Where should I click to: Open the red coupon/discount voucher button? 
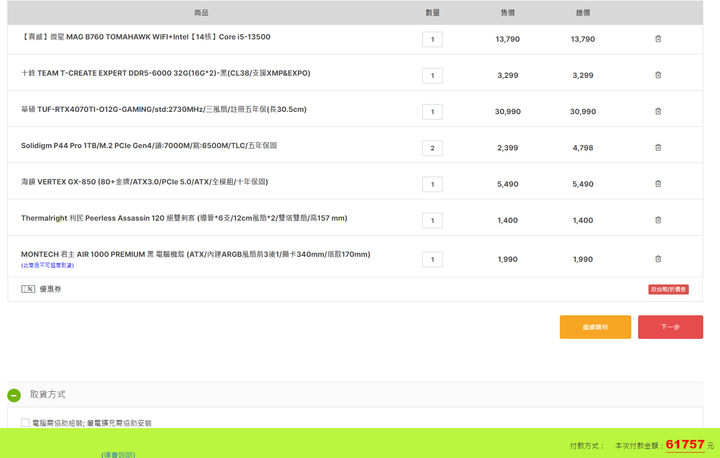pos(668,289)
